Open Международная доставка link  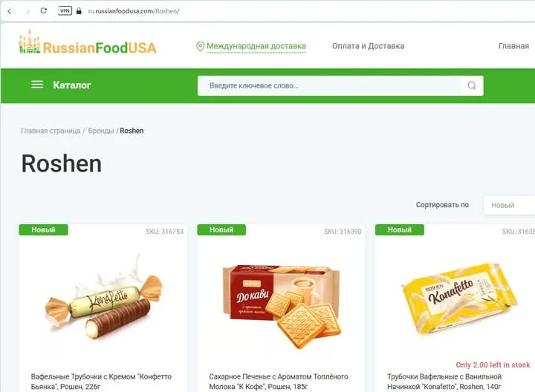click(256, 46)
